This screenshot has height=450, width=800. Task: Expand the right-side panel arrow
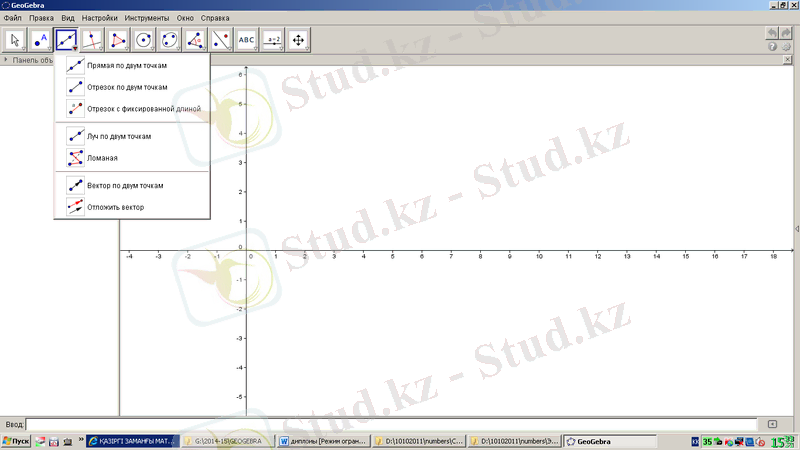(x=796, y=229)
